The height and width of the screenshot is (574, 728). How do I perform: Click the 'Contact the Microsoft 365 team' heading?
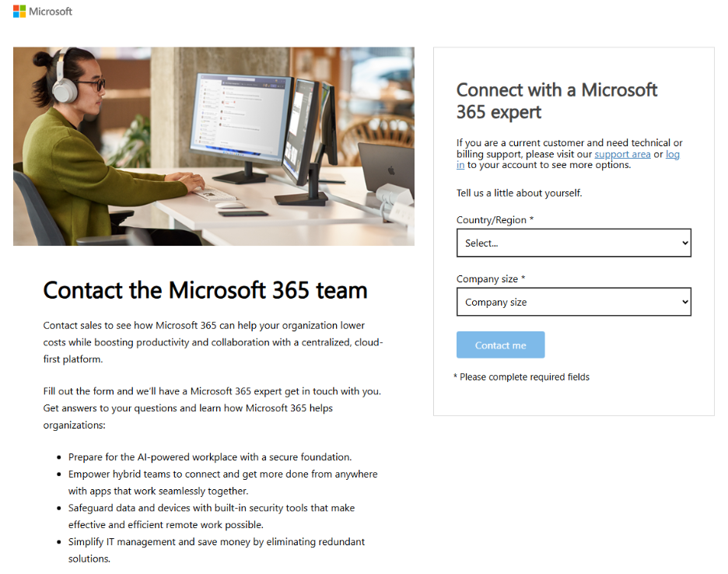click(205, 290)
